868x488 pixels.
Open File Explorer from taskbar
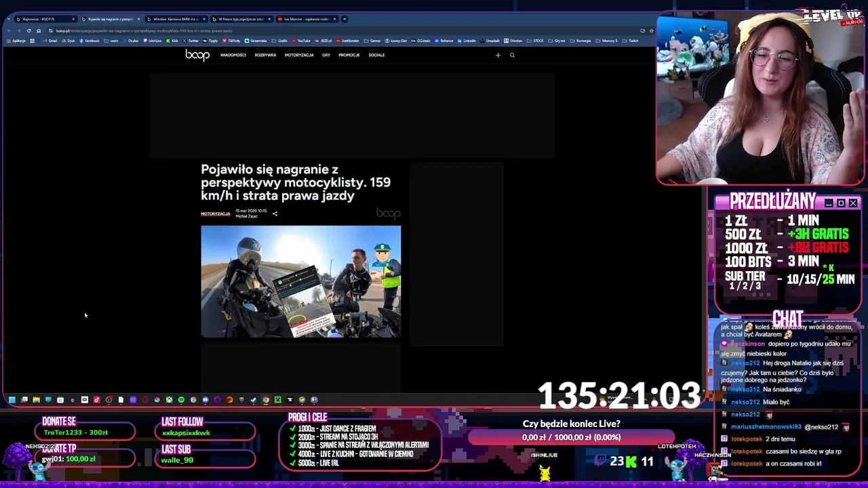click(36, 400)
